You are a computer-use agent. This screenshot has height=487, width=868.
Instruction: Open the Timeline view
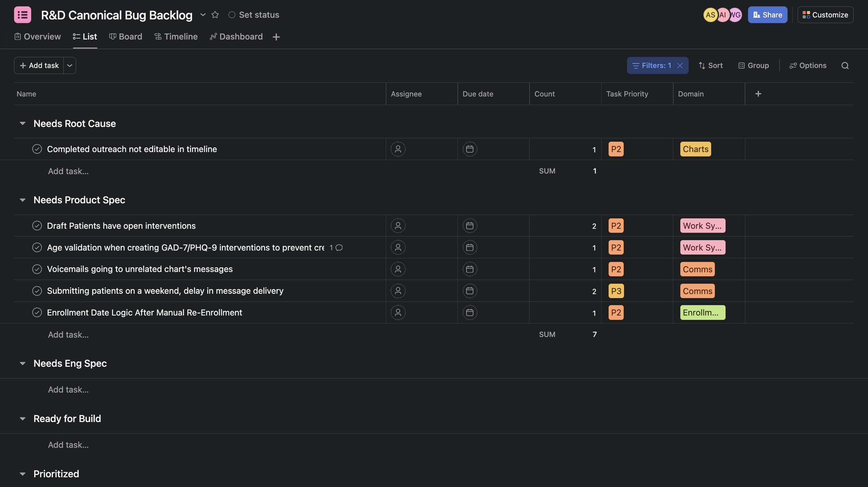point(176,37)
